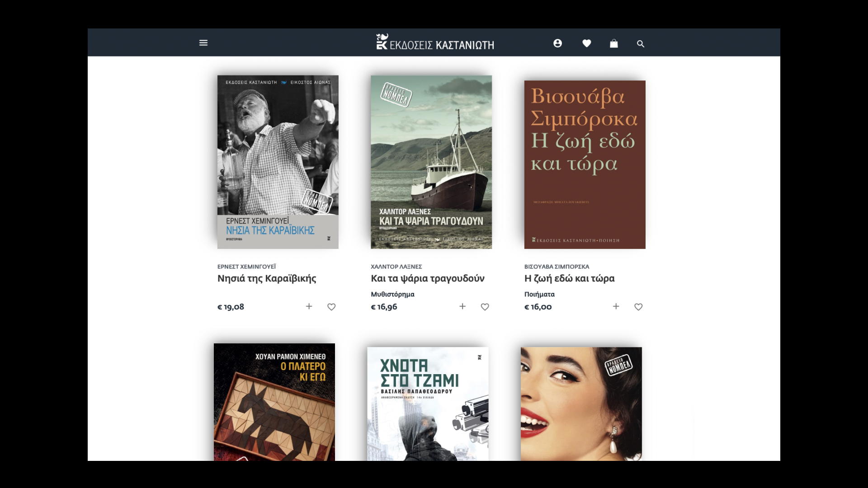Click the price € 16,96

(384, 307)
